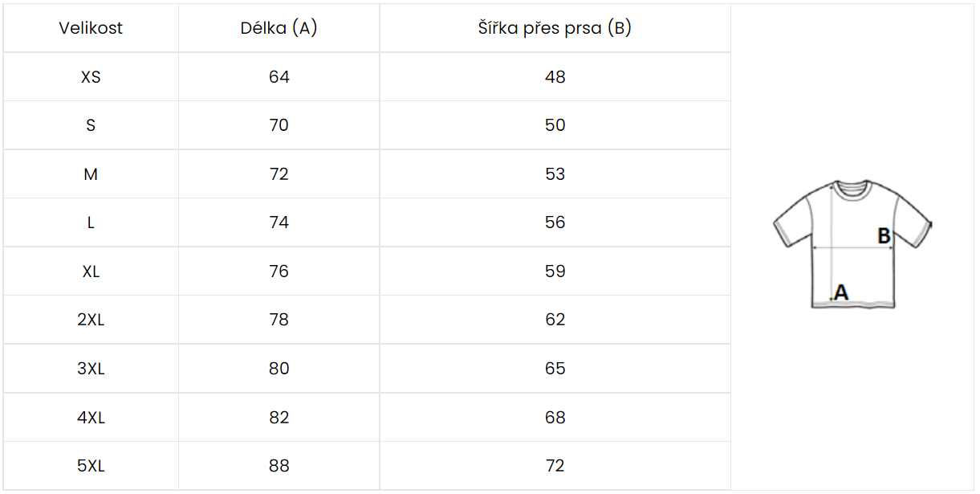Select length value 76 for XL
The height and width of the screenshot is (494, 980).
279,271
